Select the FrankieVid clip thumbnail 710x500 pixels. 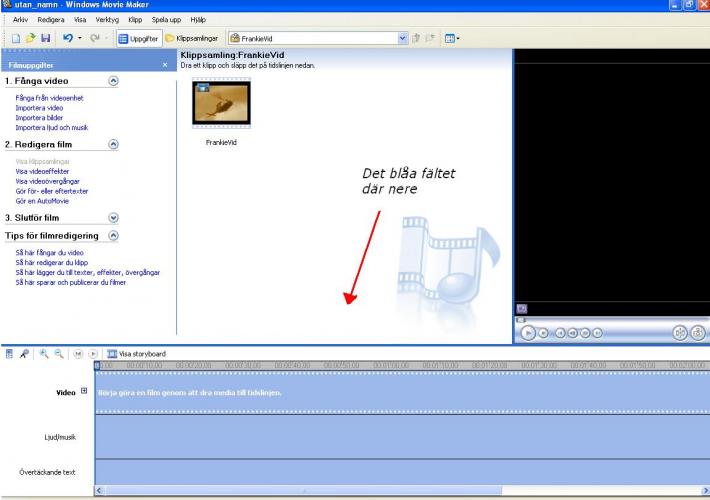pyautogui.click(x=221, y=103)
